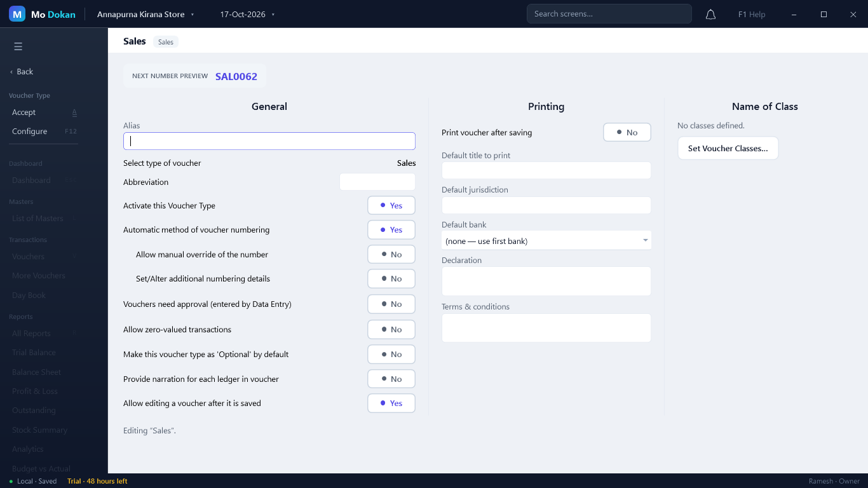Toggle Allow manual override of the number
Screen dimensions: 868x488
coord(391,255)
